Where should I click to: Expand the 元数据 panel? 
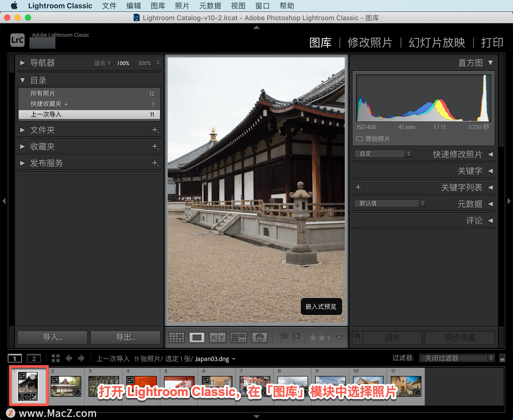coord(490,204)
